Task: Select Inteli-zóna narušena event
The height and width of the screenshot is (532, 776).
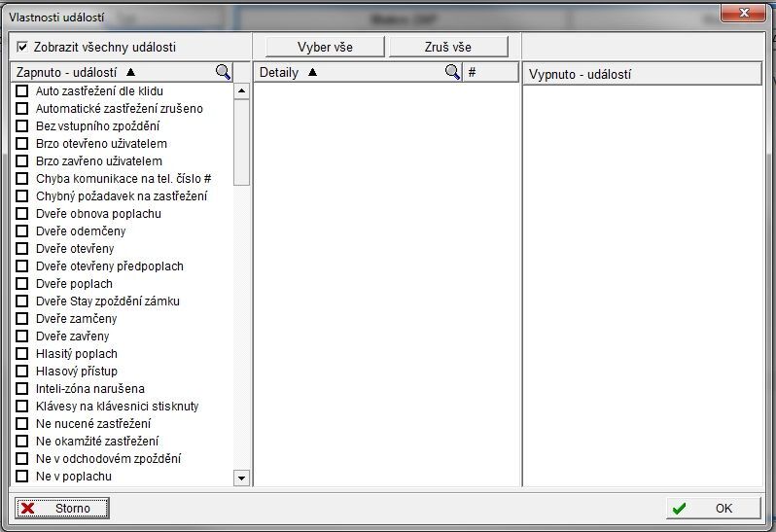Action: point(89,389)
